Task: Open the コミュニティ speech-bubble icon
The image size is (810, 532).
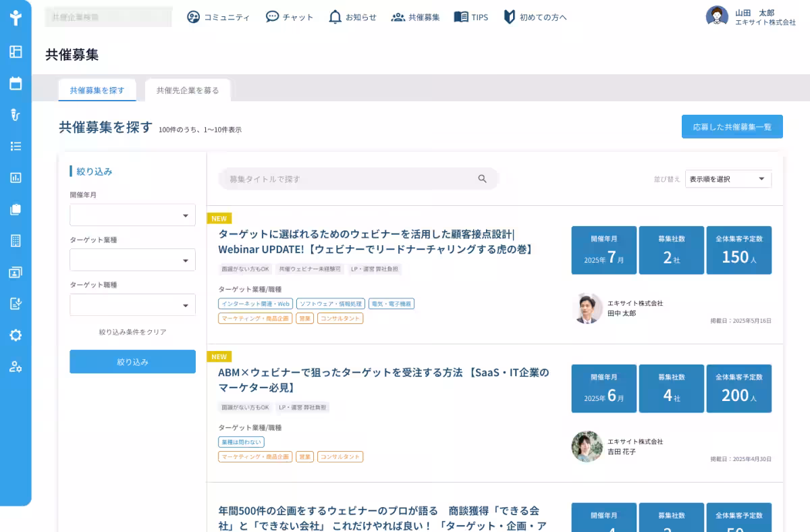Action: [x=192, y=17]
